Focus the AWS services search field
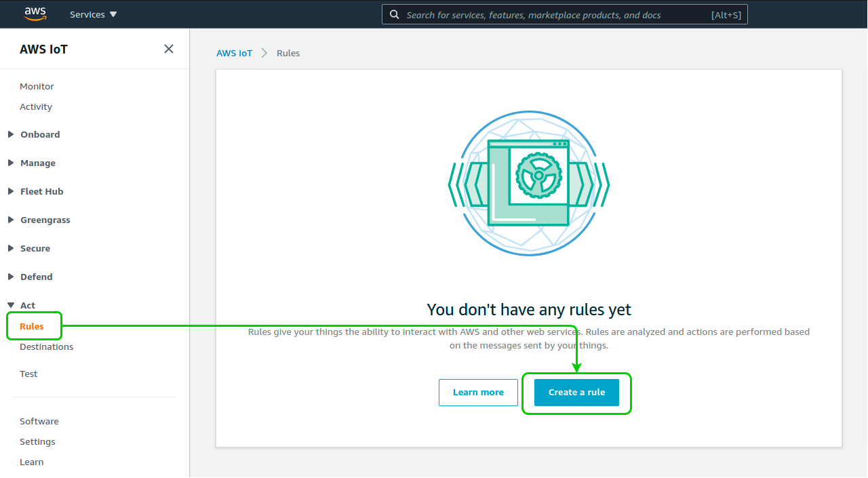The height and width of the screenshot is (478, 868). point(565,14)
